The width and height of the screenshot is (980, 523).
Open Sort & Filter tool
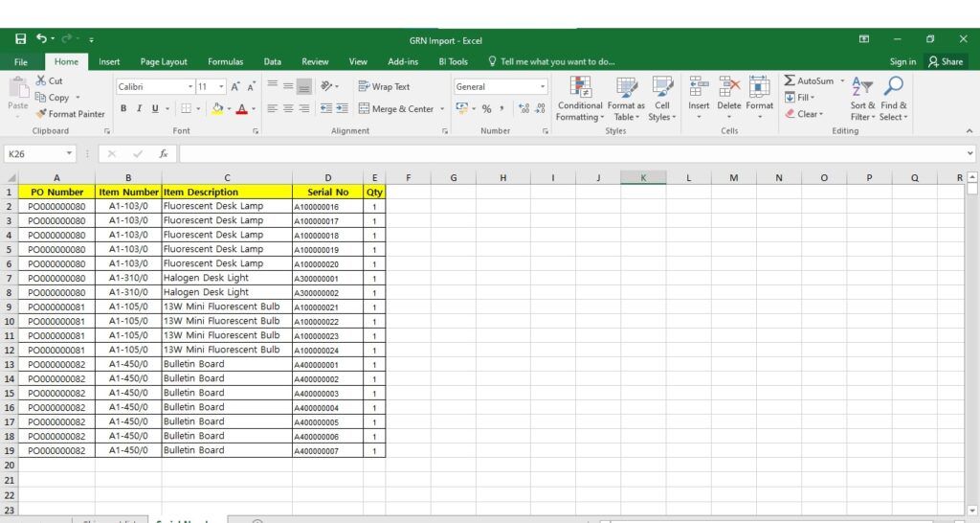[x=862, y=99]
